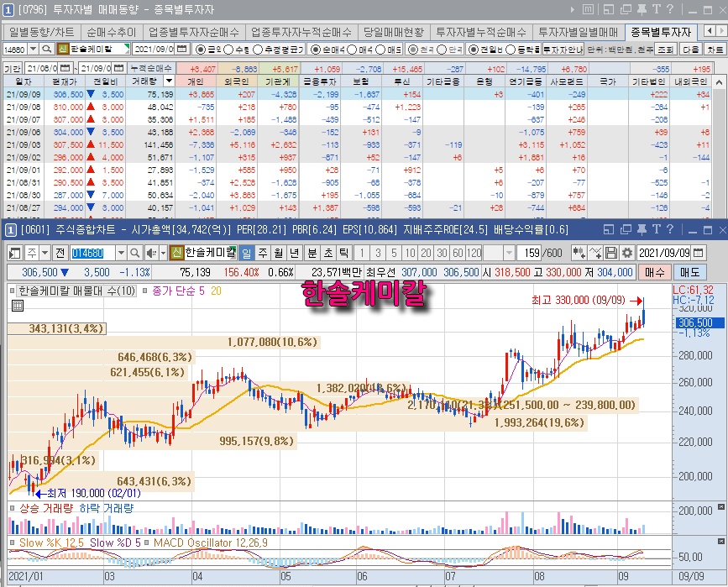Open the period start date calendar icon
This screenshot has height=587, width=728.
[x=65, y=68]
